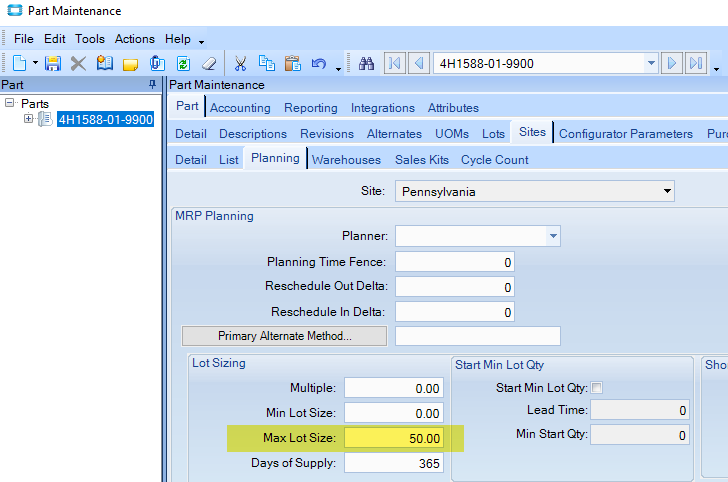Screen dimensions: 728x482
Task: Select 4H1588-01-9900 in the tree
Action: point(105,119)
